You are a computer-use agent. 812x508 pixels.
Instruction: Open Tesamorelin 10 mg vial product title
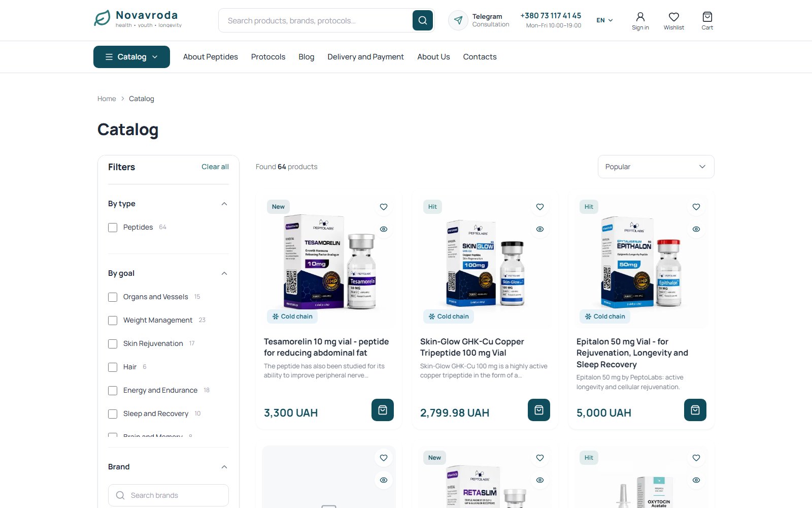[326, 347]
